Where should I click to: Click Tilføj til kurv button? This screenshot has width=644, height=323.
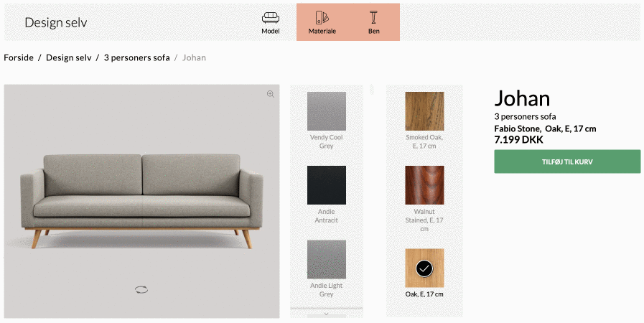point(567,161)
